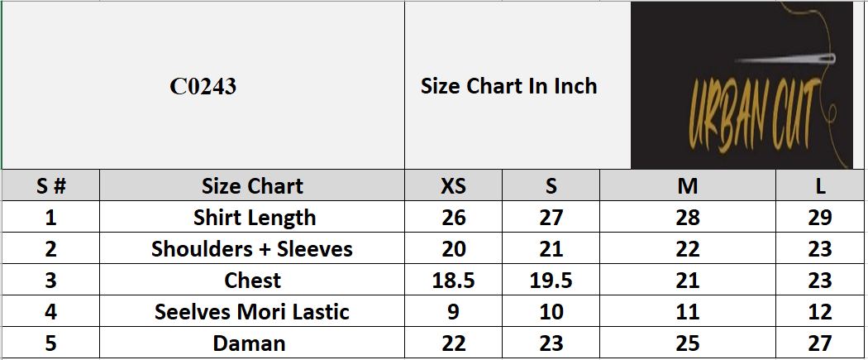Click the Chest XS value 18.5
Screen dimensions: 868x360
pos(453,281)
